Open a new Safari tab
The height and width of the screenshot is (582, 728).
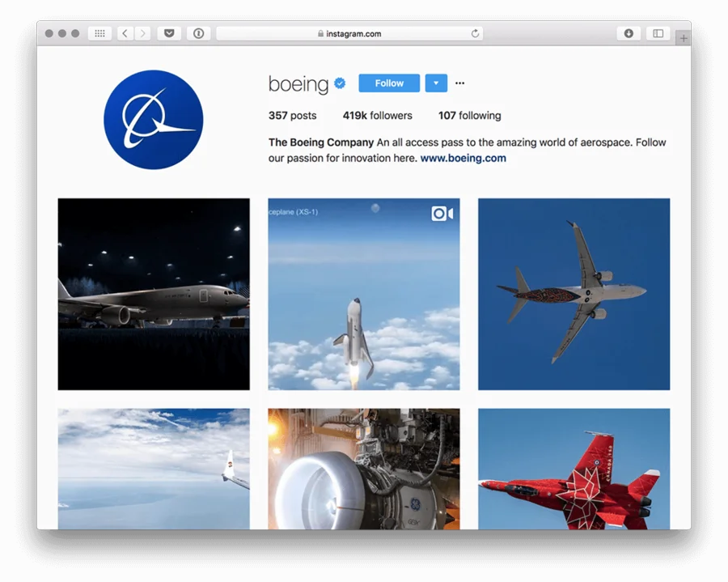[x=684, y=38]
